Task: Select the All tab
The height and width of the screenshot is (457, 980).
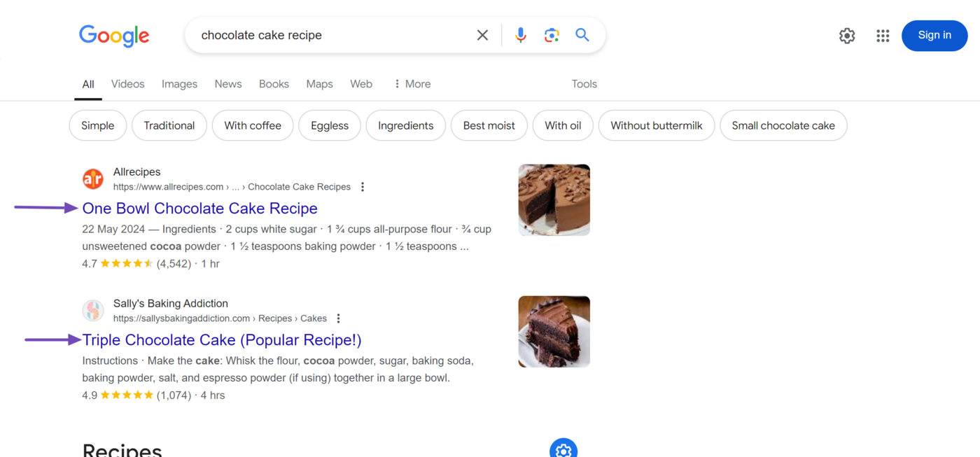Action: click(88, 84)
